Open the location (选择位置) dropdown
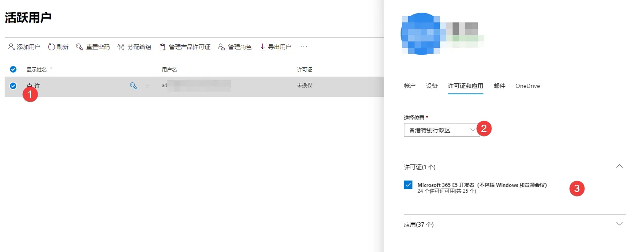Screen dimensions: 644x252 tap(441, 130)
